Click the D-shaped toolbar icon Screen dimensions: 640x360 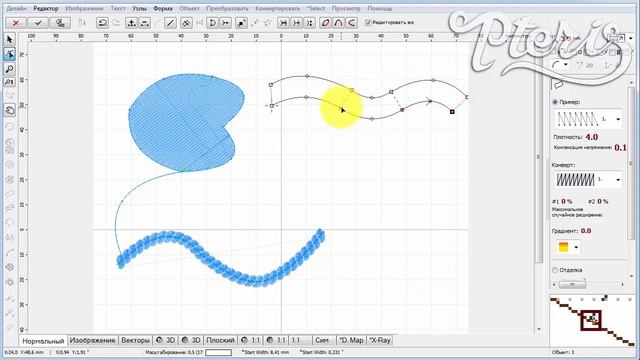pos(212,23)
